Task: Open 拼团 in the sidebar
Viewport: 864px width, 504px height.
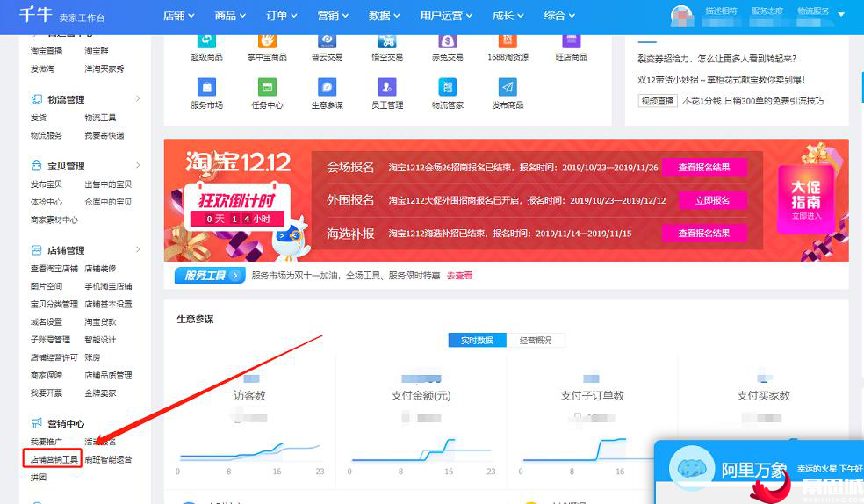Action: click(39, 477)
